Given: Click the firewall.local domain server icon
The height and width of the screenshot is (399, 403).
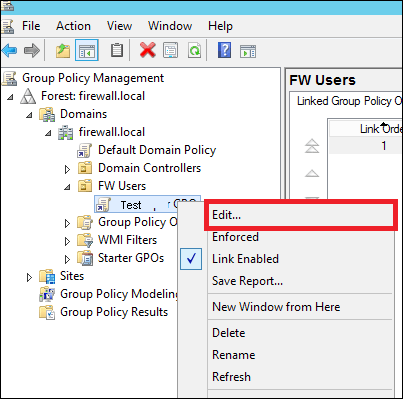Looking at the screenshot, I should pyautogui.click(x=66, y=132).
